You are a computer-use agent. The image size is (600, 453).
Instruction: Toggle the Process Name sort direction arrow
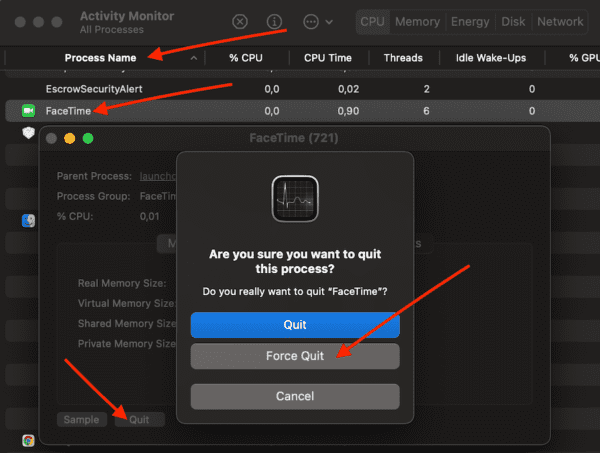(x=194, y=58)
